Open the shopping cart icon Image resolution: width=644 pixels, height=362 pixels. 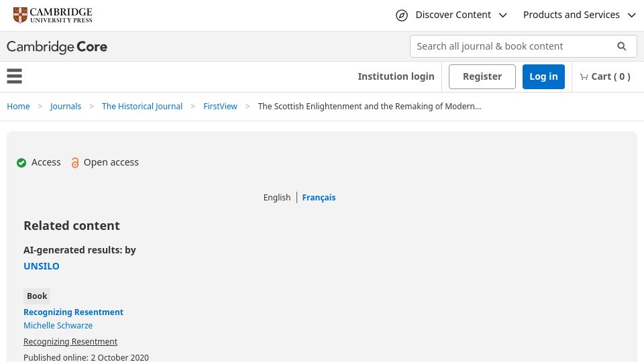584,76
